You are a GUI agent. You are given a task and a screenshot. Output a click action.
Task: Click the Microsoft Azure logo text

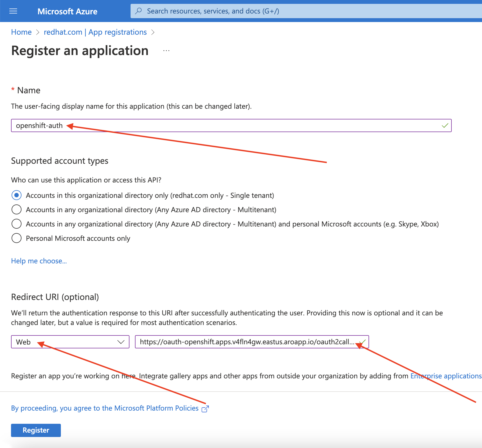click(x=67, y=11)
